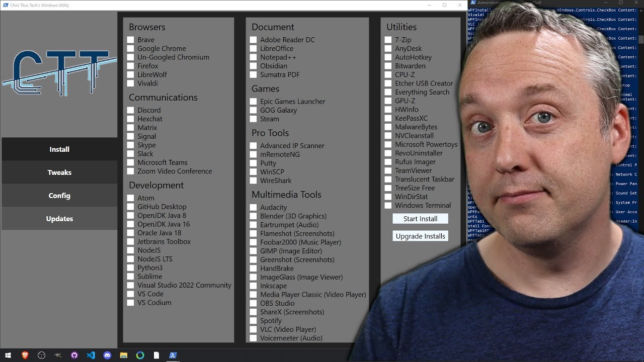Viewport: 644px width, 362px height.
Task: Check the Windows Terminal checkbox
Action: click(388, 206)
